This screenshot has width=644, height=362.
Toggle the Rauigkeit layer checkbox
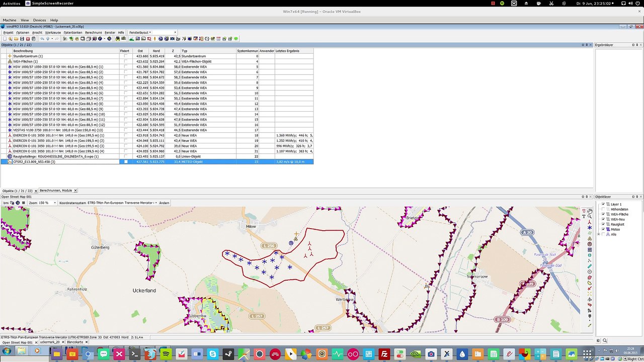coord(604,224)
